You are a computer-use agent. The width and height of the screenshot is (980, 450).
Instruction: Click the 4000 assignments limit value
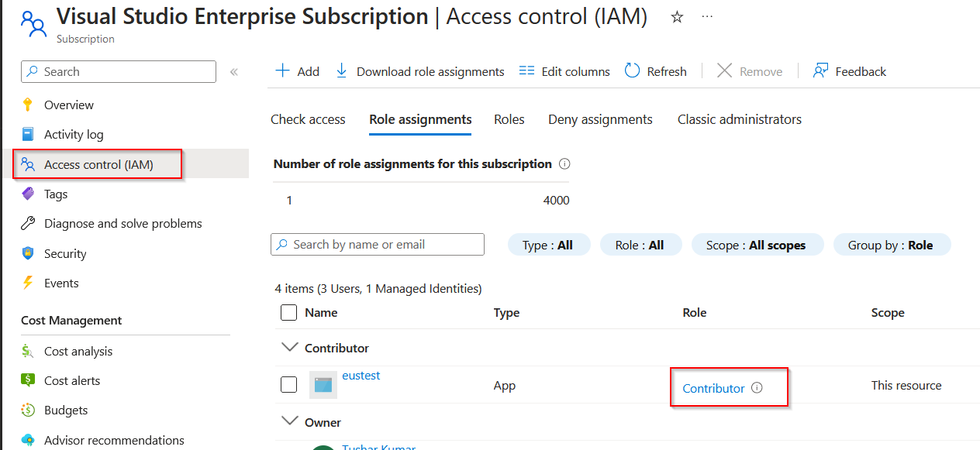[x=557, y=201]
